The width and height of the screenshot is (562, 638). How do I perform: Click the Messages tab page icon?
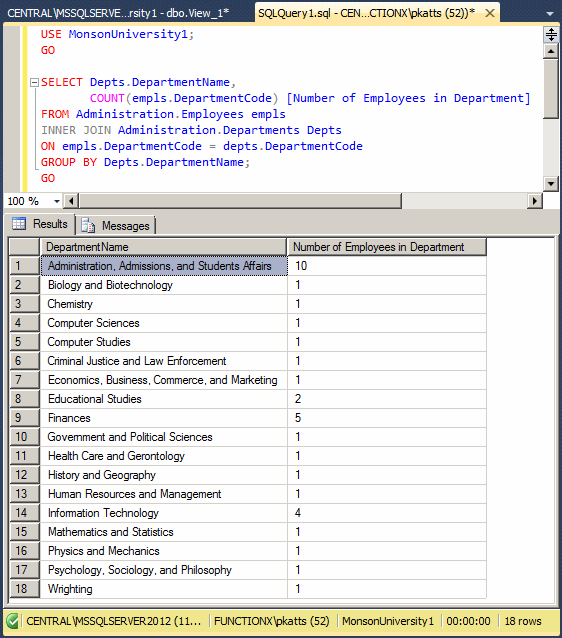(87, 225)
